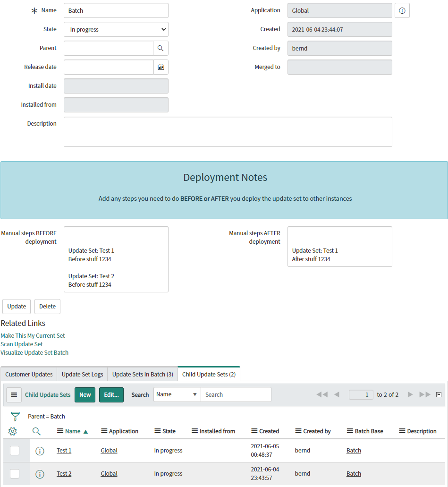448x487 pixels.
Task: Open Name column options menu icon
Action: [60, 431]
